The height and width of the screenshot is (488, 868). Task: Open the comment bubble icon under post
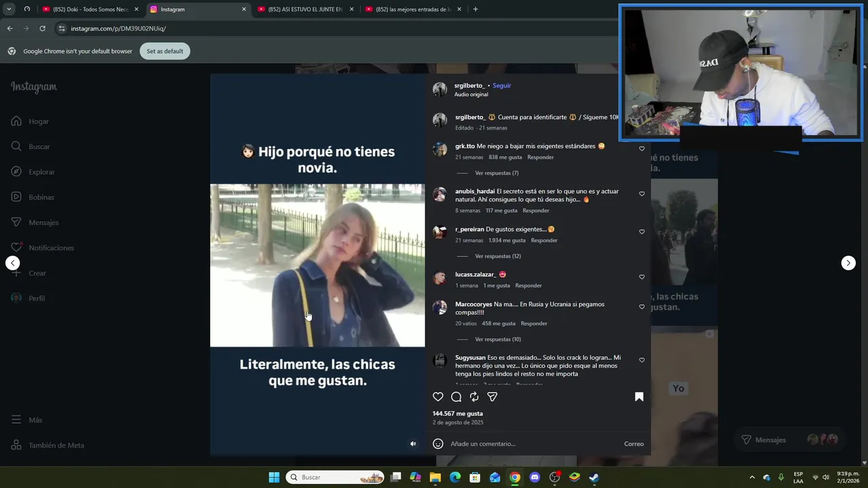456,396
